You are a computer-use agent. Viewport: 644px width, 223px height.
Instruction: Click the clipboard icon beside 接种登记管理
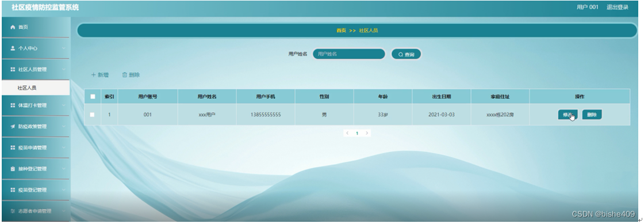tap(13, 169)
